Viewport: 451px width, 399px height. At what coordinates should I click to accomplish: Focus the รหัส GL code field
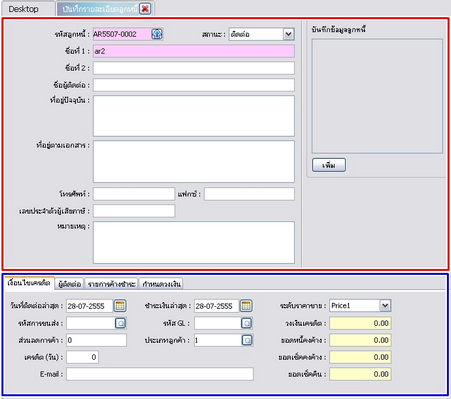click(218, 323)
